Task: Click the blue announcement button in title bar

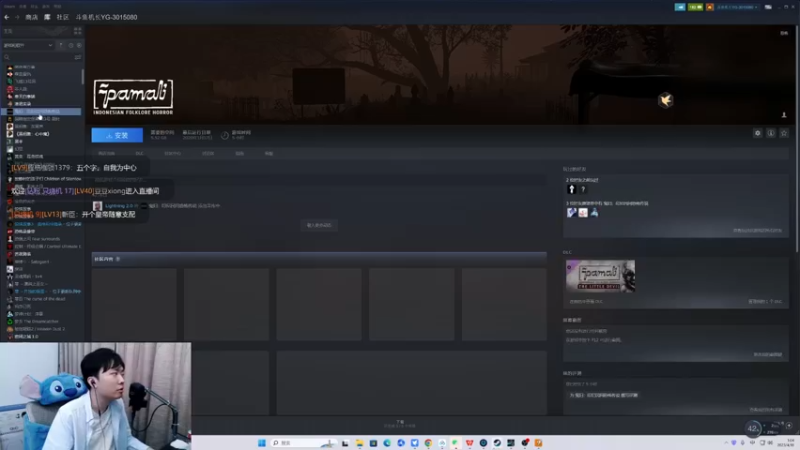Action: click(680, 7)
